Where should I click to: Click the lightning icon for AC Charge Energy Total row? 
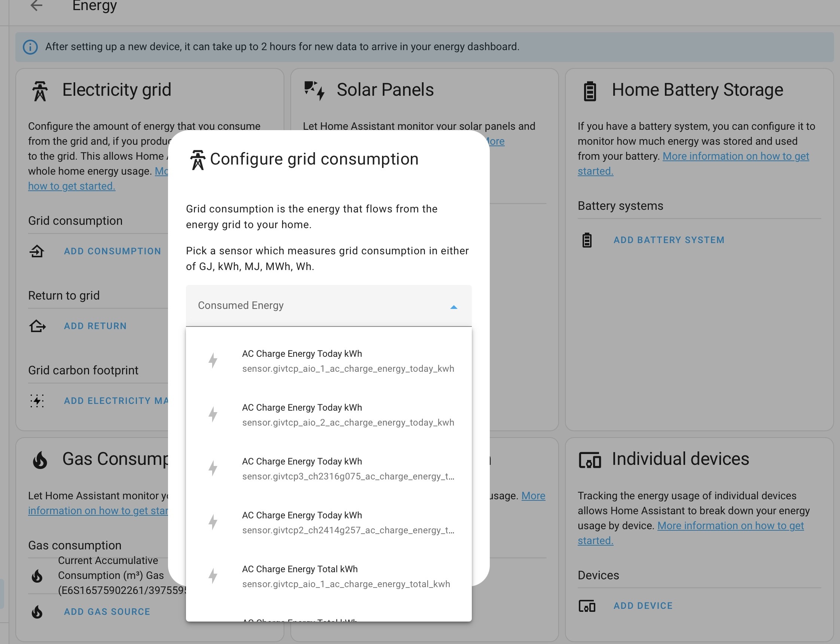pos(213,576)
